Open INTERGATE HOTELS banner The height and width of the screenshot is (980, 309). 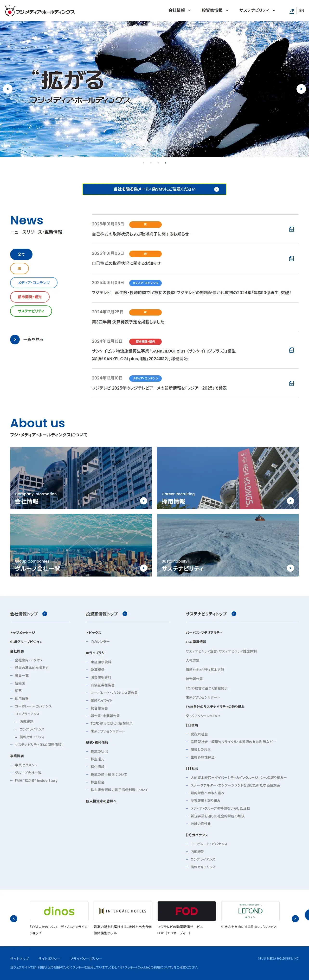tap(123, 911)
